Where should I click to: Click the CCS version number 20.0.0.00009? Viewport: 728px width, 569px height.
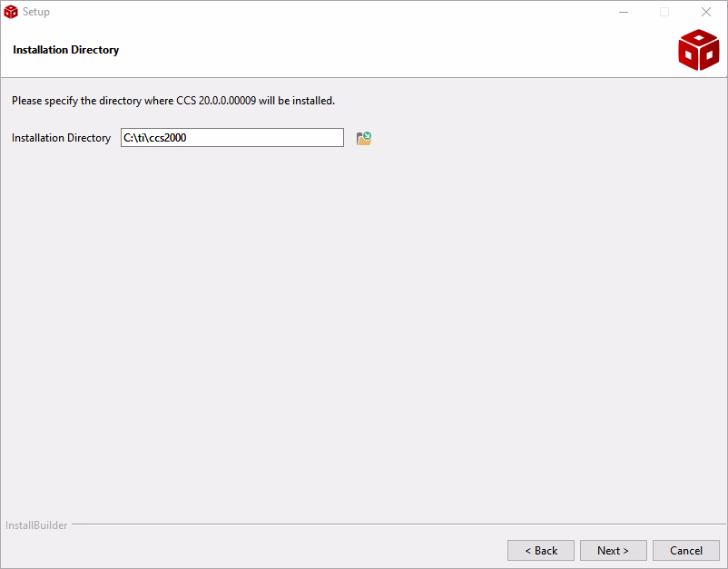(x=227, y=100)
